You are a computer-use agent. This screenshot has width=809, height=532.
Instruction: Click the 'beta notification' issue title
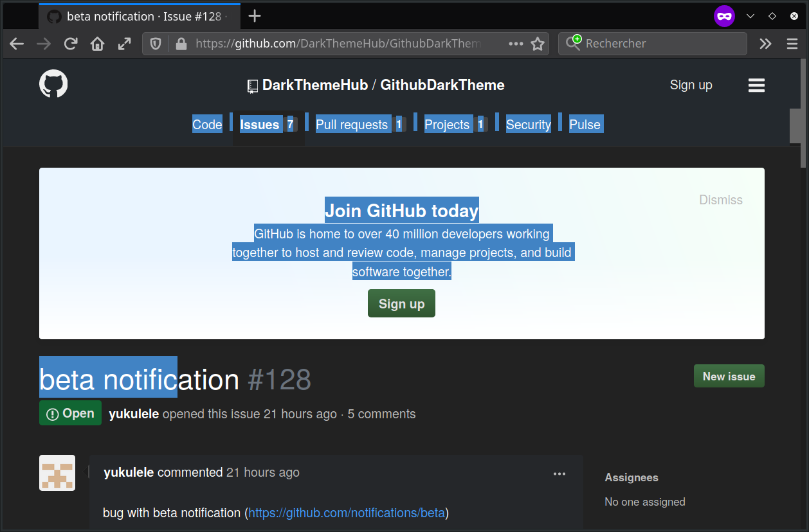140,380
